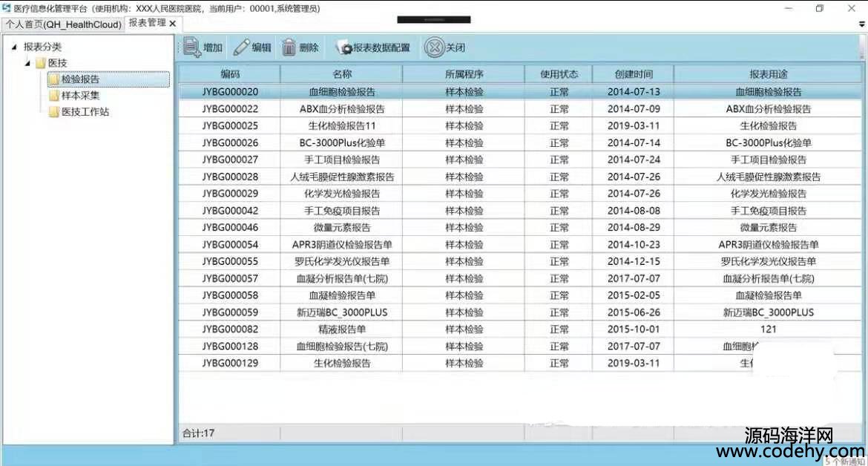Collapse the 报表分类 tree root
Image resolution: width=868 pixels, height=466 pixels.
(x=14, y=47)
